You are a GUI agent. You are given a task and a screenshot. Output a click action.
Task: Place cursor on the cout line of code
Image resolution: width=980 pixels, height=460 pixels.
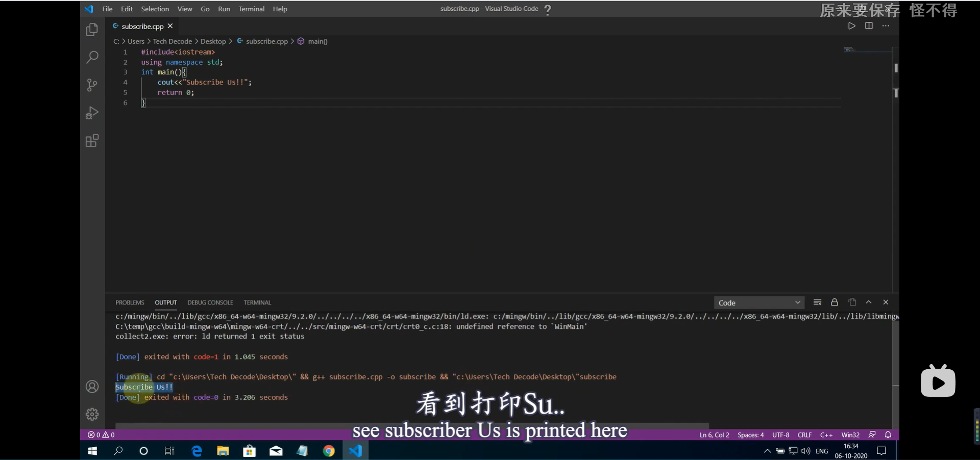pos(204,82)
